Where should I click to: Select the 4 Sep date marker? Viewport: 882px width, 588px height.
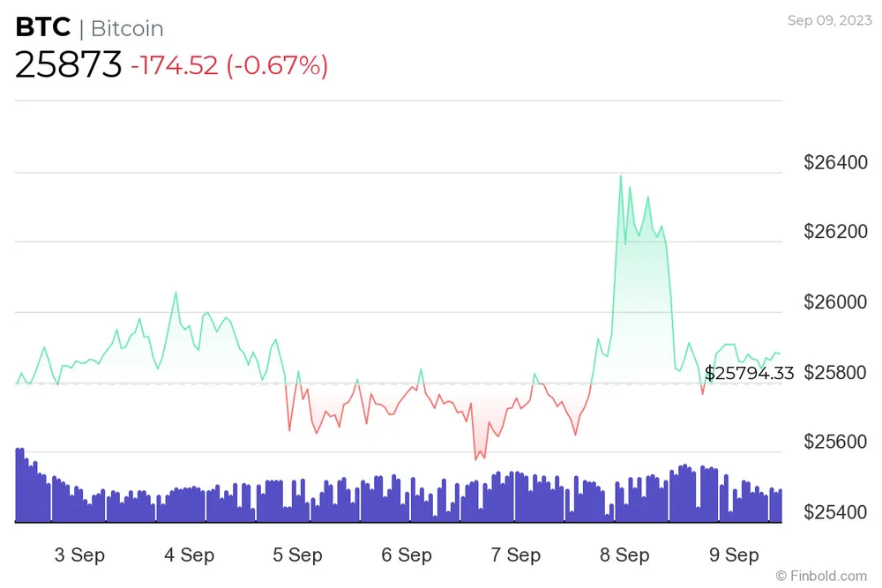click(189, 555)
